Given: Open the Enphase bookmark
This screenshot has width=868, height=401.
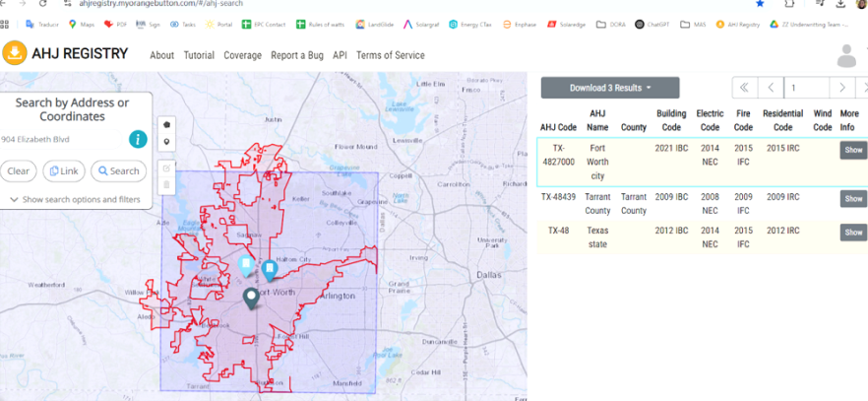Looking at the screenshot, I should point(520,25).
